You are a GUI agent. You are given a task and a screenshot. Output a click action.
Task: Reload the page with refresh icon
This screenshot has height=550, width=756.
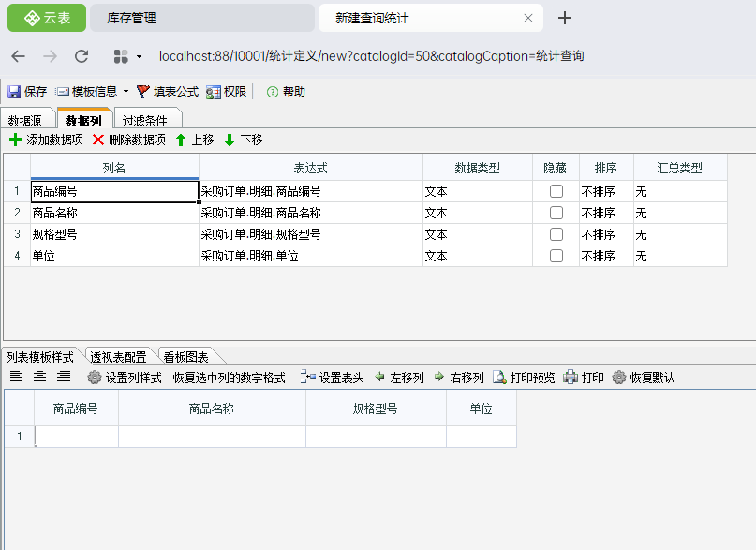(82, 56)
